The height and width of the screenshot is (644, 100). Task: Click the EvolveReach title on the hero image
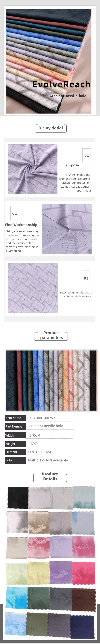[61, 84]
